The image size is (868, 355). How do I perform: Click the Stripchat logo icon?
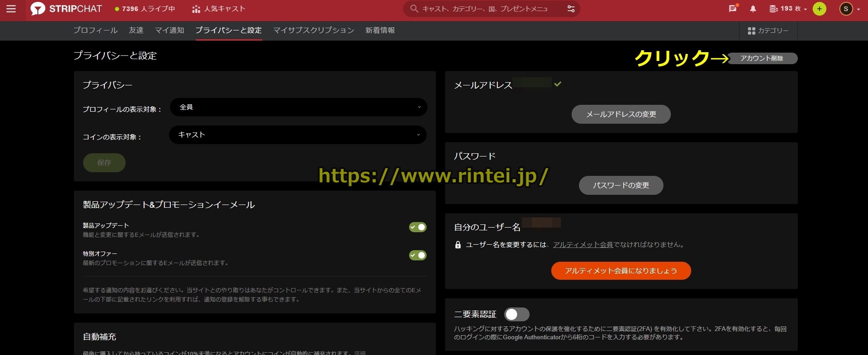tap(38, 9)
